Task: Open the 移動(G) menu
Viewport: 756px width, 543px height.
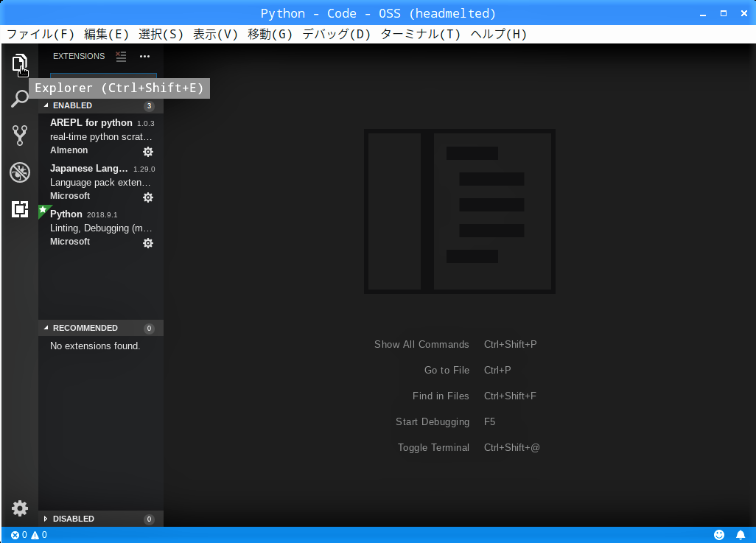Action: (x=270, y=34)
